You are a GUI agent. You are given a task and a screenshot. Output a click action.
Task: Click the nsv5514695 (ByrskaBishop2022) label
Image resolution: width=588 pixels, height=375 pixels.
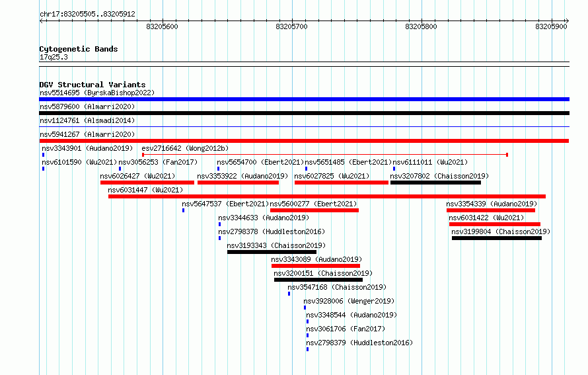(97, 93)
